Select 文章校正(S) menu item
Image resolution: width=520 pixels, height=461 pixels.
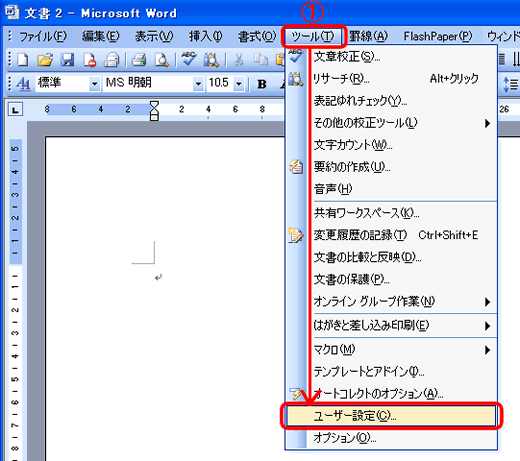391,57
